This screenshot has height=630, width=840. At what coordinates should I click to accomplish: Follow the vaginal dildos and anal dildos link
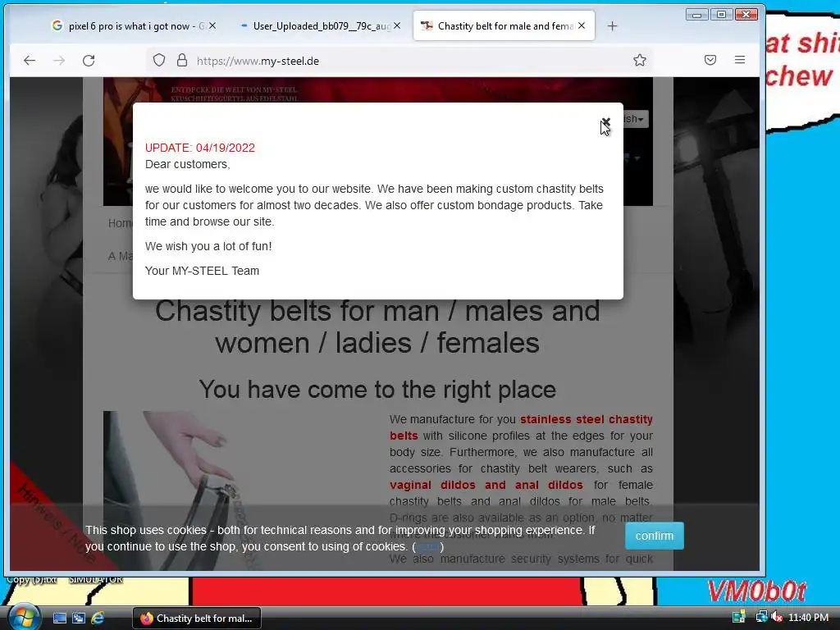pos(486,485)
